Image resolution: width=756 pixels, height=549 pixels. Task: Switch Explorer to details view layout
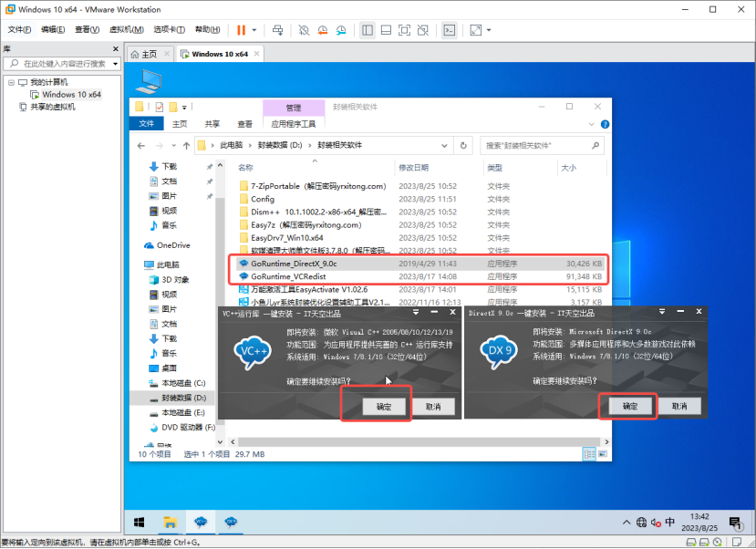pyautogui.click(x=589, y=454)
